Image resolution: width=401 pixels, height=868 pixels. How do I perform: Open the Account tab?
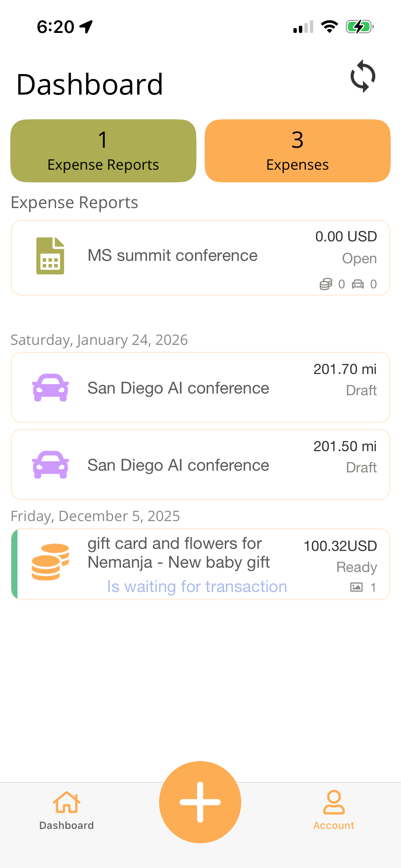(333, 810)
